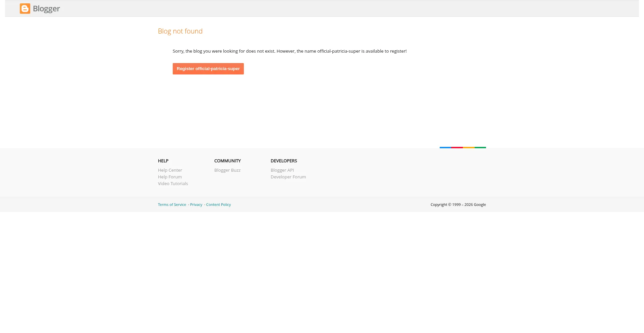The width and height of the screenshot is (644, 333).
Task: Open Video Tutorials in the footer
Action: [173, 184]
